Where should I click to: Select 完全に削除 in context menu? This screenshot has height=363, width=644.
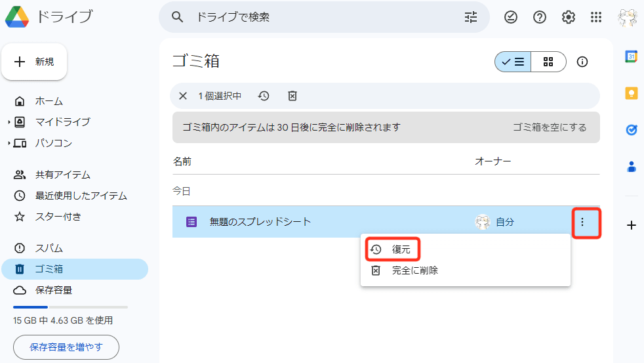click(x=466, y=270)
